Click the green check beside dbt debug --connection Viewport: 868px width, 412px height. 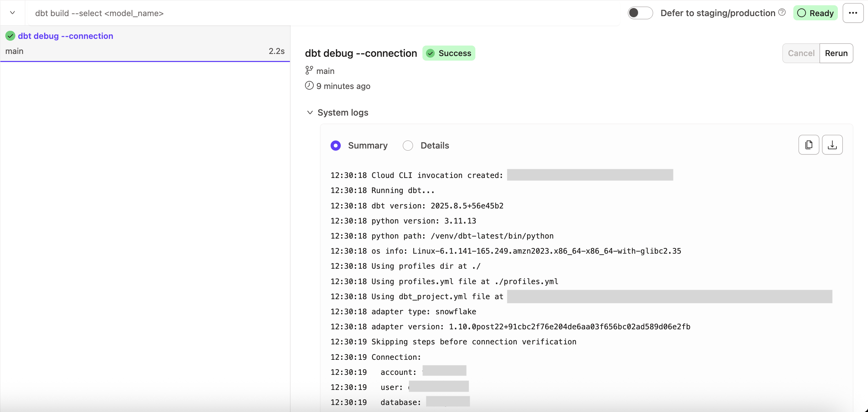10,36
